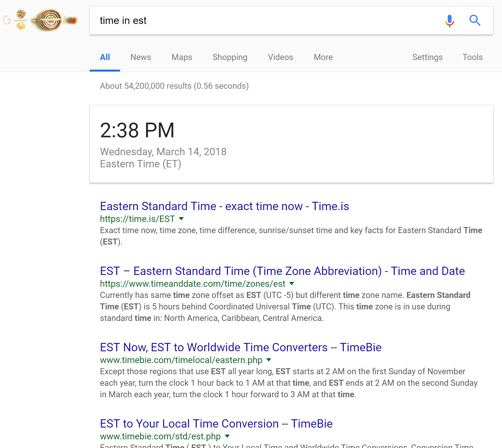
Task: Open the Shopping results tab
Action: click(230, 57)
